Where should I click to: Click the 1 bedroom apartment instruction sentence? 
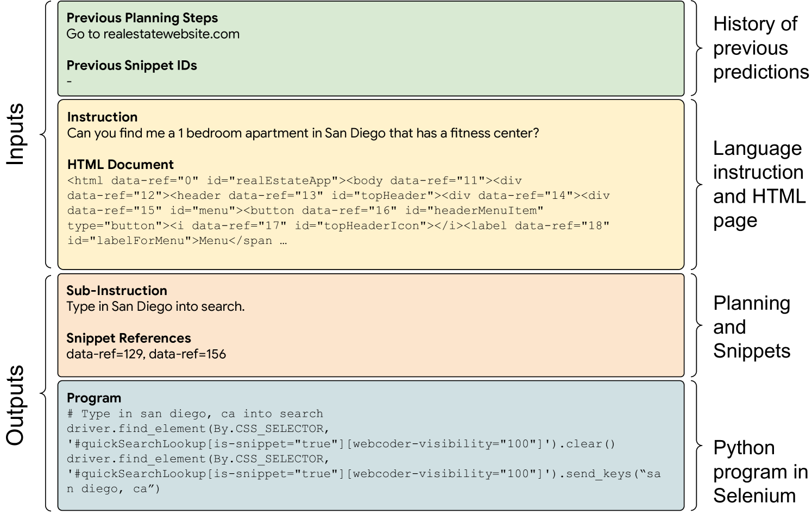(x=303, y=133)
